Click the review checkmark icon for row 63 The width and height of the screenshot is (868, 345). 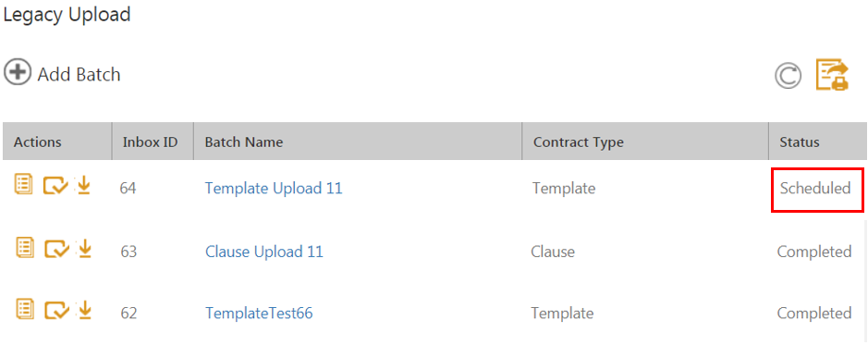56,249
